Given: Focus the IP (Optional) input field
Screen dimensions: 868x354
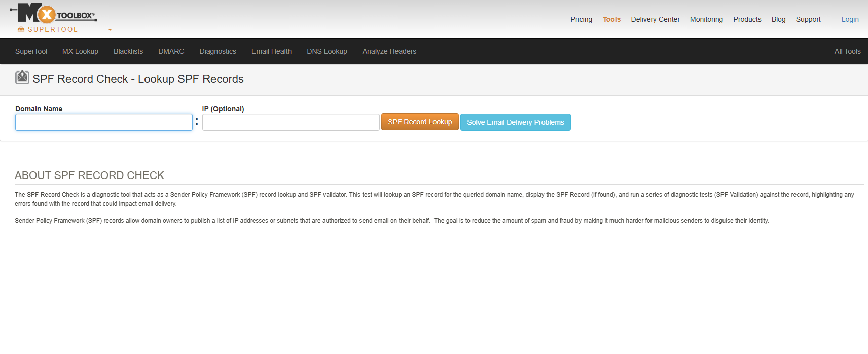Looking at the screenshot, I should 291,122.
